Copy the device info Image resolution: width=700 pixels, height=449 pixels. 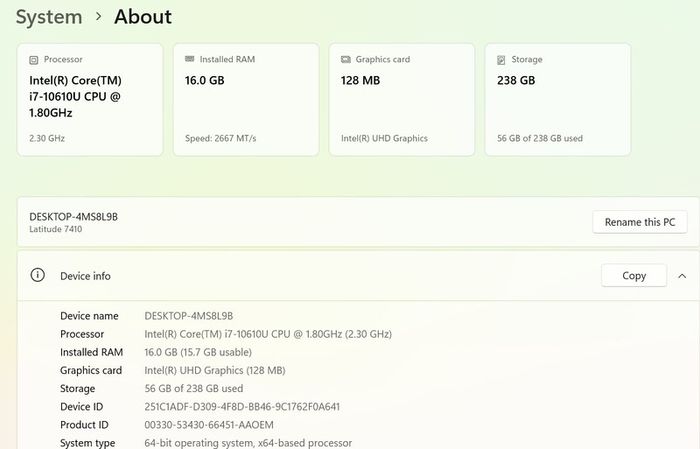634,275
